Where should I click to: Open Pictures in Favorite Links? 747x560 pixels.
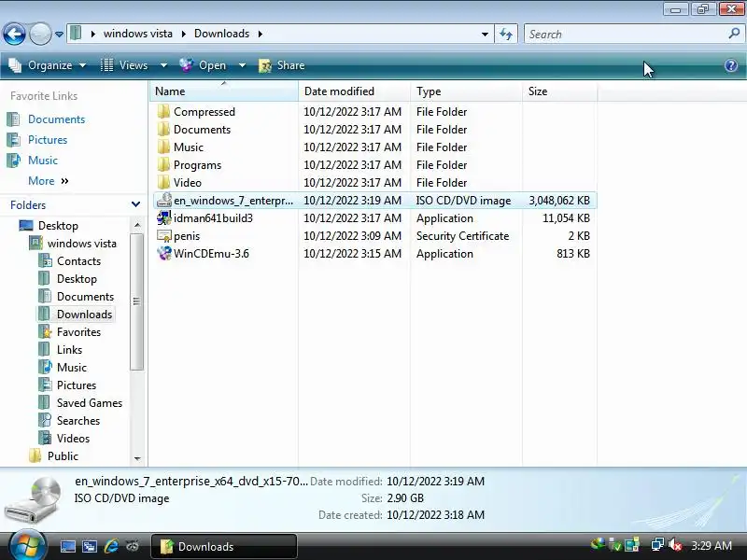tap(48, 139)
